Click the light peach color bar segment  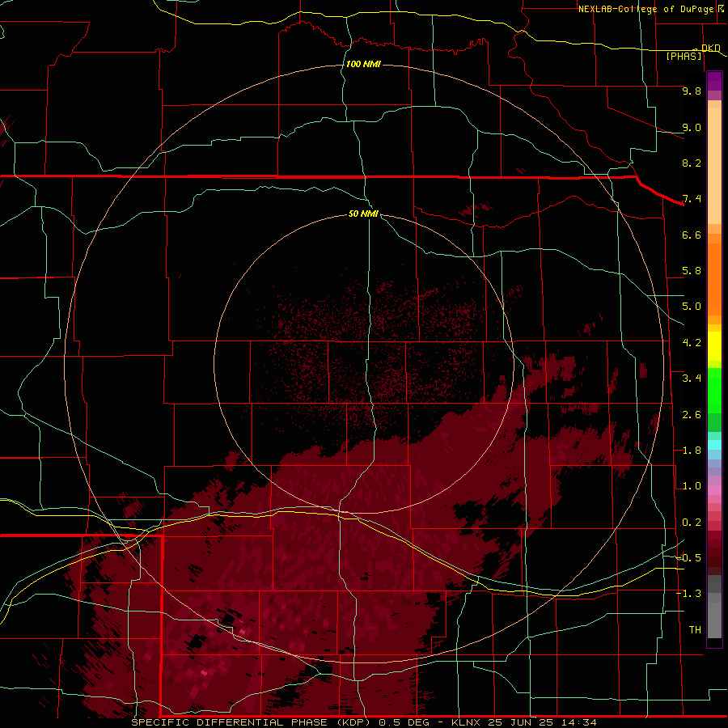click(x=714, y=166)
